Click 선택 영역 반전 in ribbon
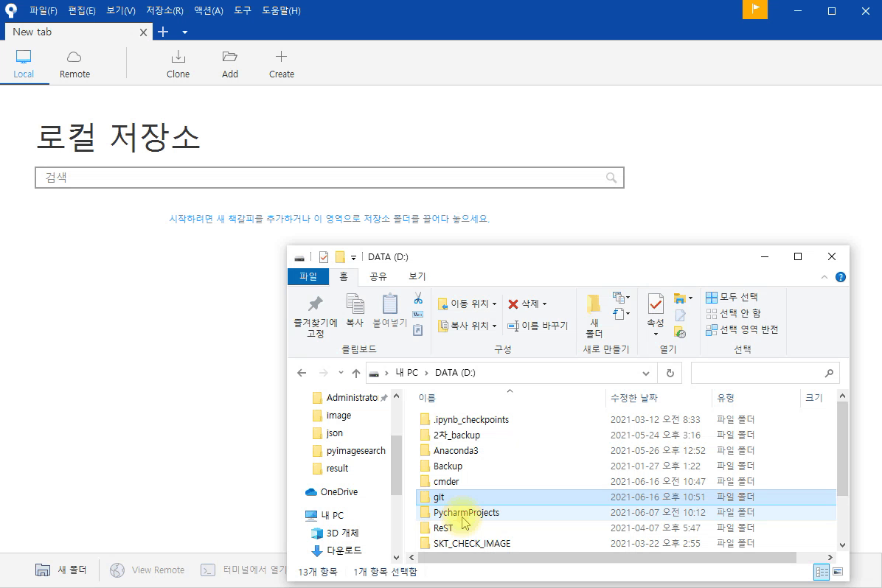The height and width of the screenshot is (588, 882). point(743,329)
